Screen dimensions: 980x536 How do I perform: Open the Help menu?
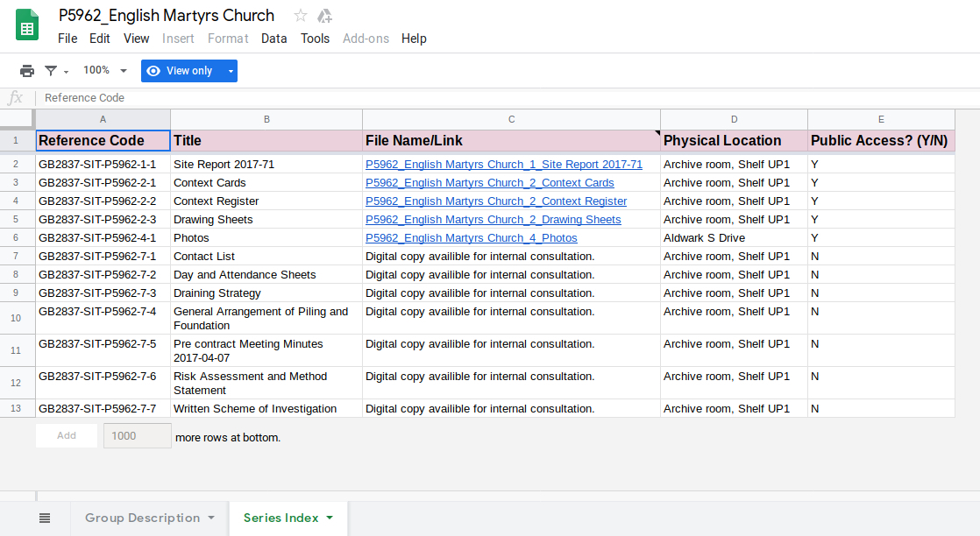(x=414, y=39)
